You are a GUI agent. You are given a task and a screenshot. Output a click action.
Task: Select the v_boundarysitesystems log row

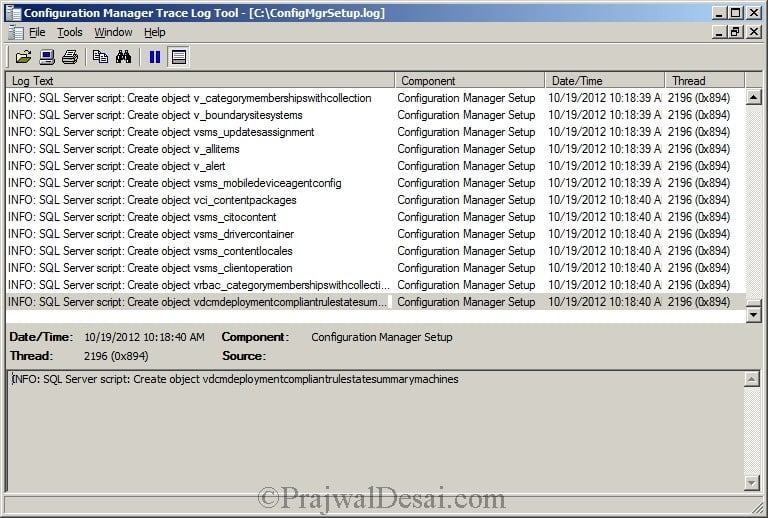click(376, 115)
